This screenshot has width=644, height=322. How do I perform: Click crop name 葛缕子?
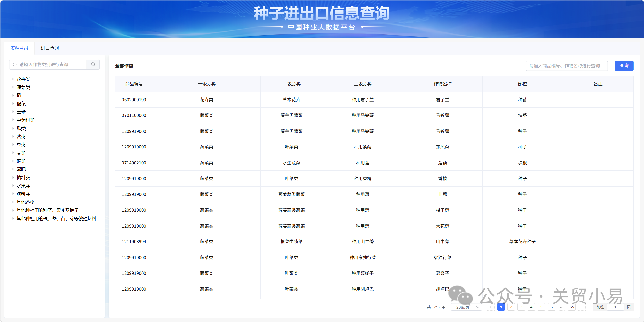pos(442,273)
